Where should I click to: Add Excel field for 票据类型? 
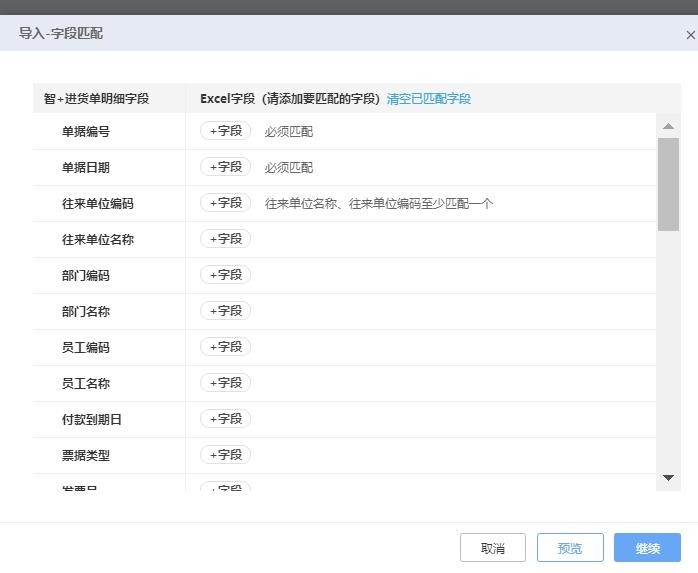[225, 455]
